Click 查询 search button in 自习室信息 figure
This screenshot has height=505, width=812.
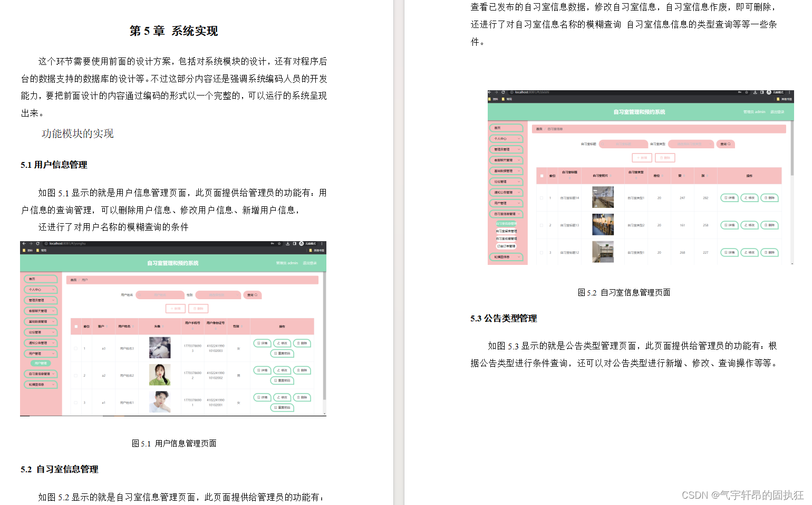(726, 144)
